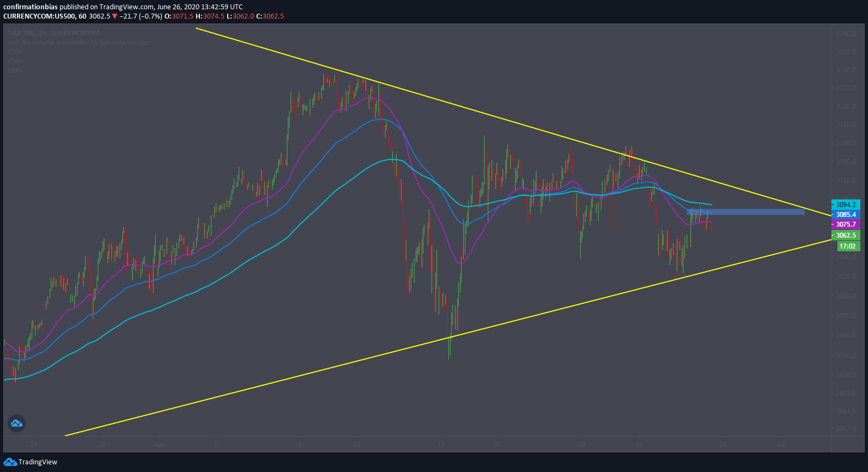Click the 17:02 countdown timer tag
Screen dimensions: 868x472
tap(848, 246)
